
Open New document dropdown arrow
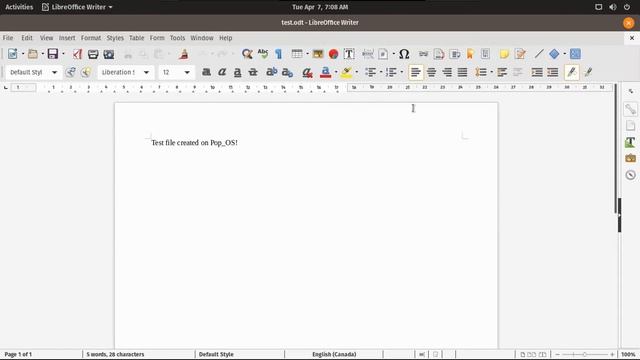coord(23,54)
